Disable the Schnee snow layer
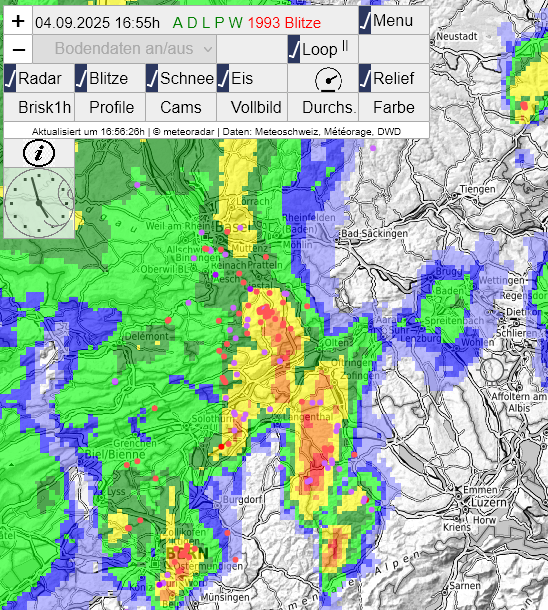The image size is (548, 610). [181, 78]
